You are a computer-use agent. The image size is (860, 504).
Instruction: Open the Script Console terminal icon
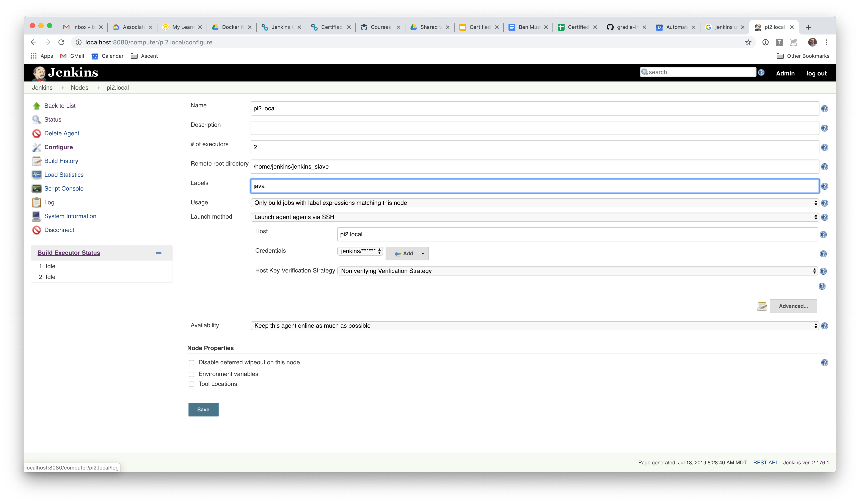pyautogui.click(x=37, y=188)
